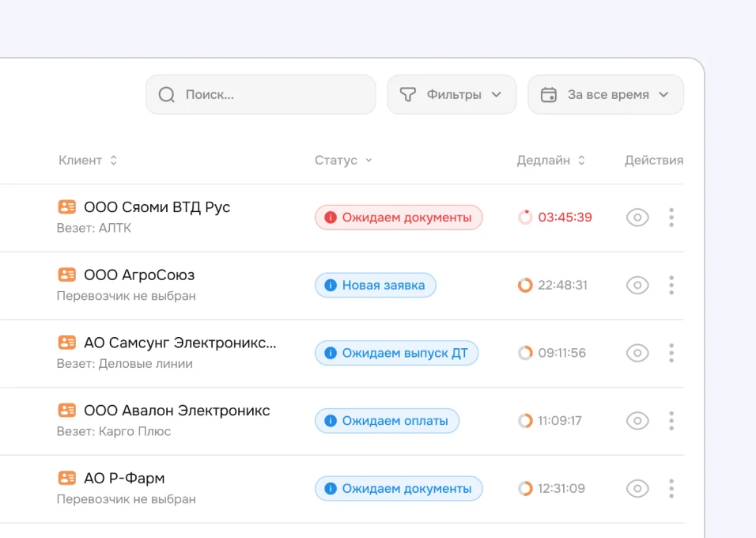Click the Новая заявка status badge
Screen dimensions: 756x538
tap(376, 285)
